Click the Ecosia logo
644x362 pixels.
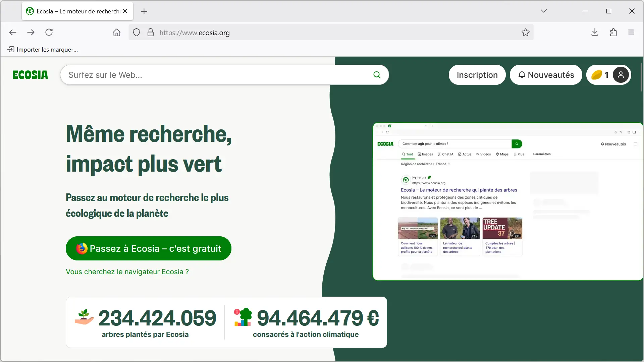(x=30, y=75)
